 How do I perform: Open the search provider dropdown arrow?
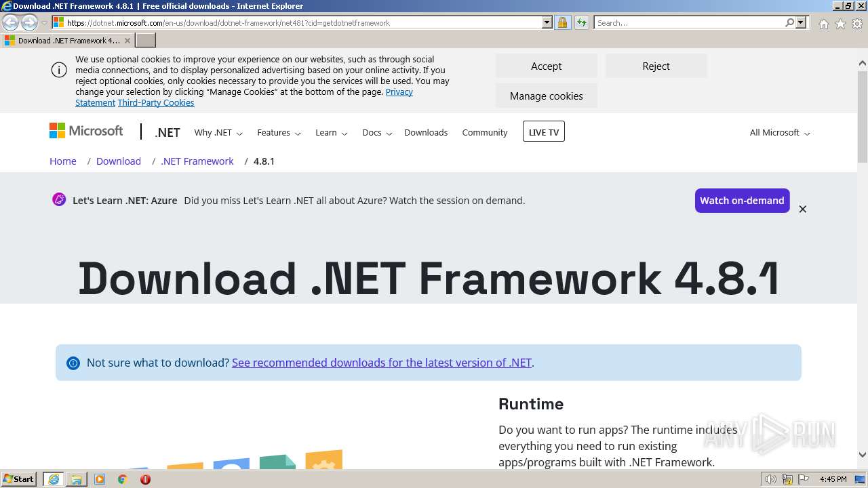(801, 22)
